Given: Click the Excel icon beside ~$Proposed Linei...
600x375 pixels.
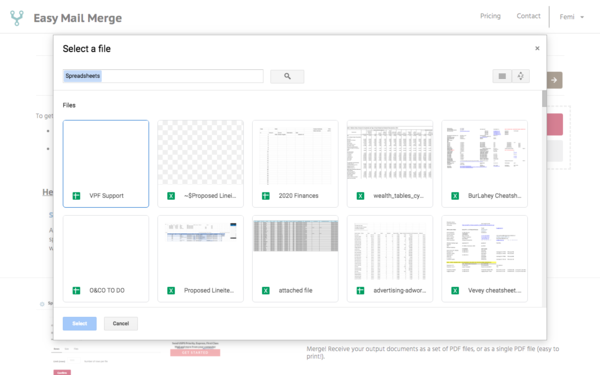Looking at the screenshot, I should coord(171,196).
